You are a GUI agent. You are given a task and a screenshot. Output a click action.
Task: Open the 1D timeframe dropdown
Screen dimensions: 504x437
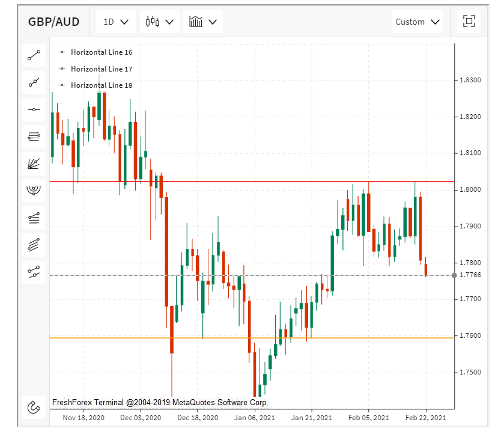[x=116, y=22]
